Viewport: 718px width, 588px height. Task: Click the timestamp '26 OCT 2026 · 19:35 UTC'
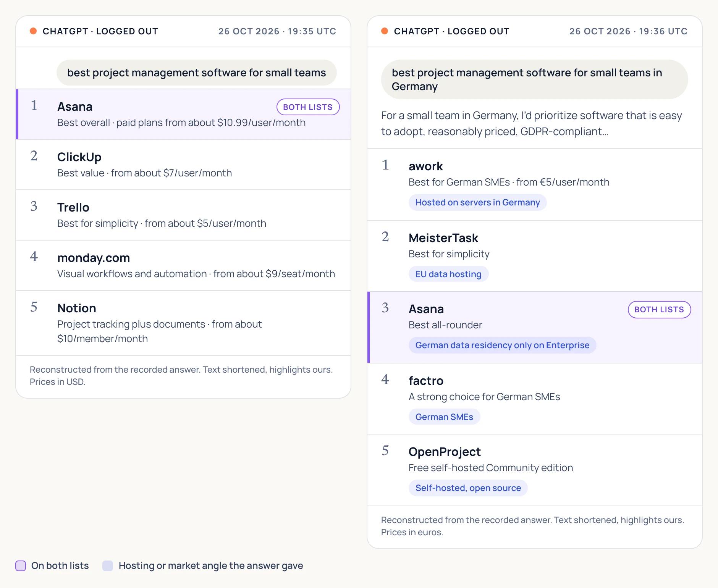[x=277, y=31]
